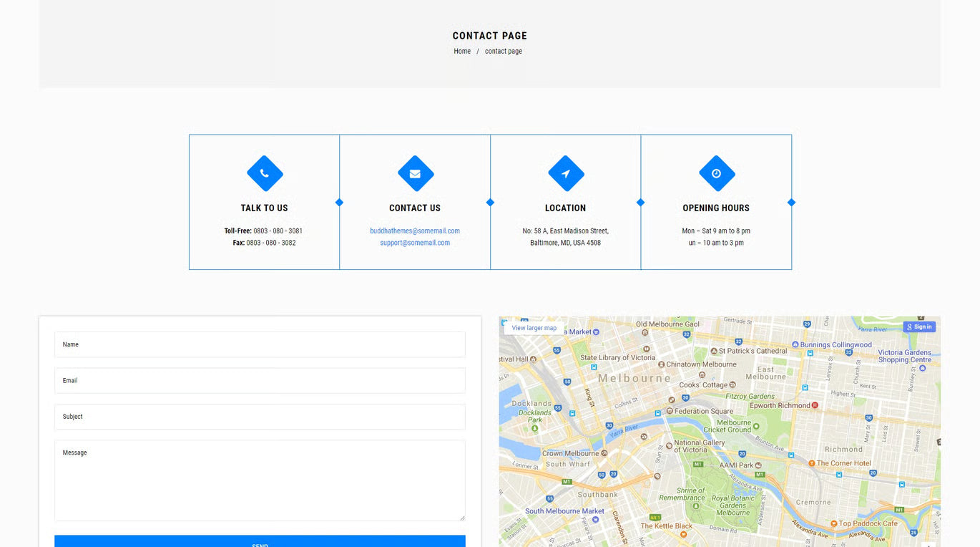Open the Home breadcrumb link
980x547 pixels.
coord(462,52)
